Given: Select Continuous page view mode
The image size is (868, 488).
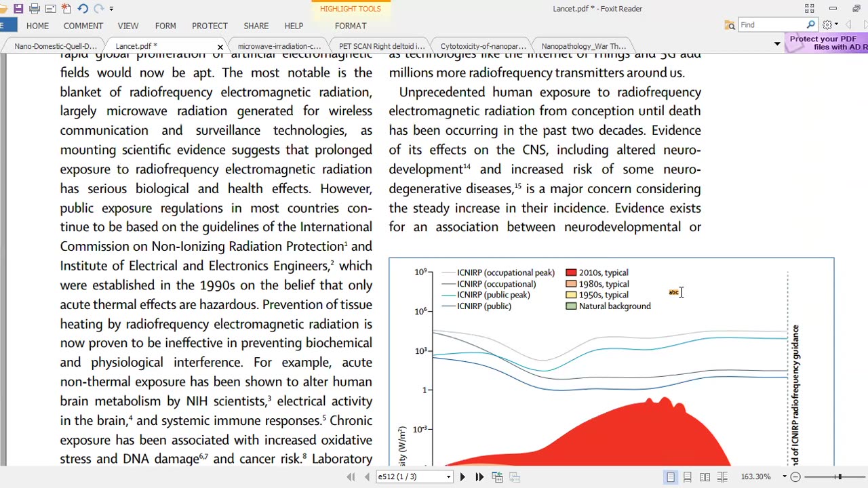Looking at the screenshot, I should click(x=688, y=477).
